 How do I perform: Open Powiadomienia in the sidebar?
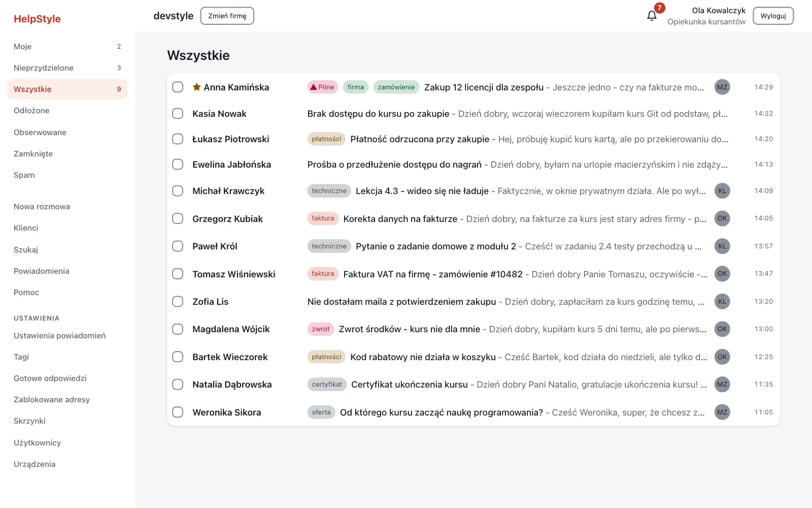tap(67, 271)
